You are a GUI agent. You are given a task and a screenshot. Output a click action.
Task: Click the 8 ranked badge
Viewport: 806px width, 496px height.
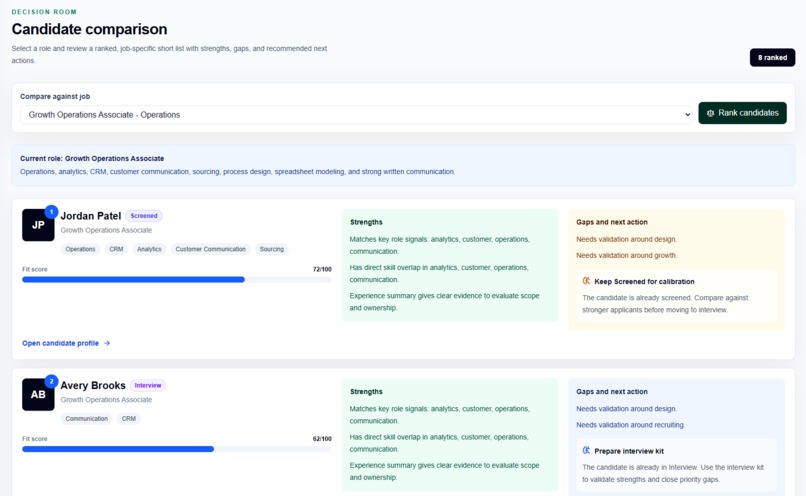[x=772, y=58]
